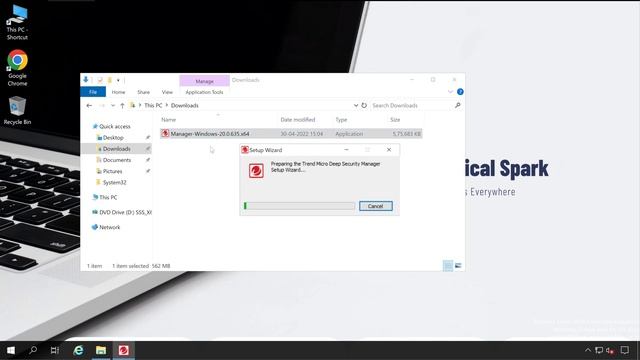The image size is (640, 360).
Task: Click This PC in the address breadcrumb
Action: [153, 105]
